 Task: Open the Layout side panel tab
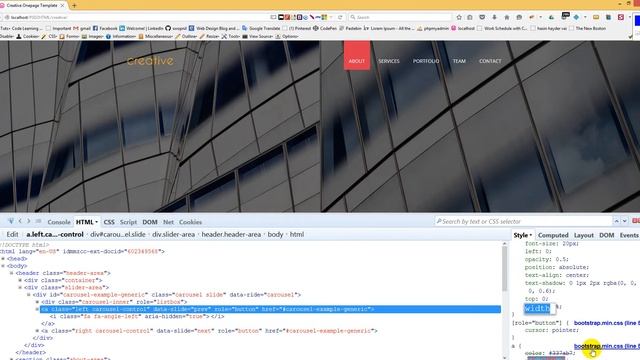pyautogui.click(x=584, y=235)
